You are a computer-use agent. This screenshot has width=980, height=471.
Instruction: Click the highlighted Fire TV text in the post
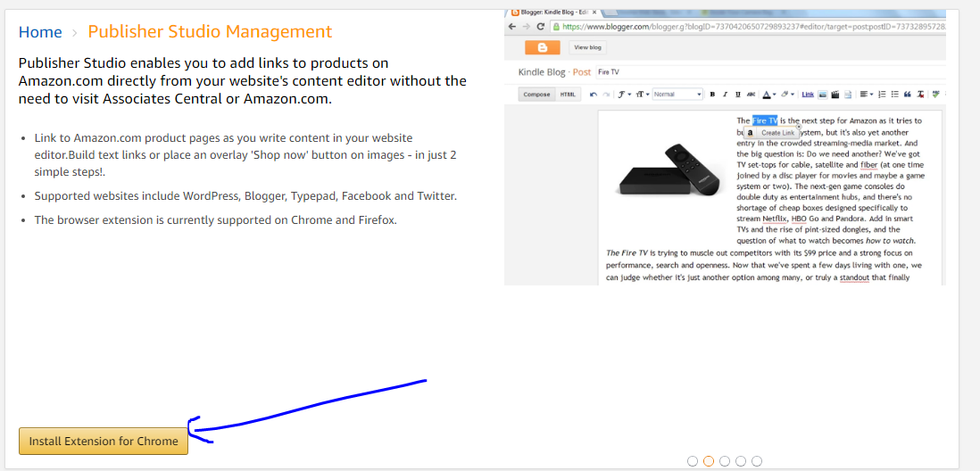(764, 120)
